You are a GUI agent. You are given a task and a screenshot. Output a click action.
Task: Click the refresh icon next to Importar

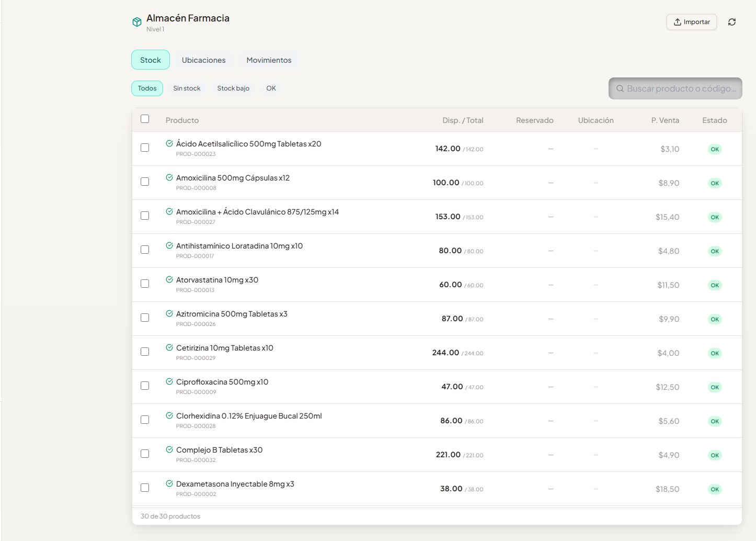pos(731,22)
